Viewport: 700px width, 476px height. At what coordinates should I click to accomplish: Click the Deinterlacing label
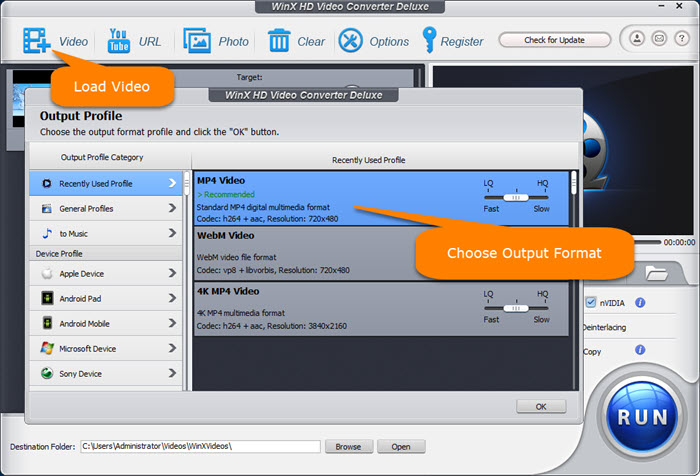(x=604, y=327)
